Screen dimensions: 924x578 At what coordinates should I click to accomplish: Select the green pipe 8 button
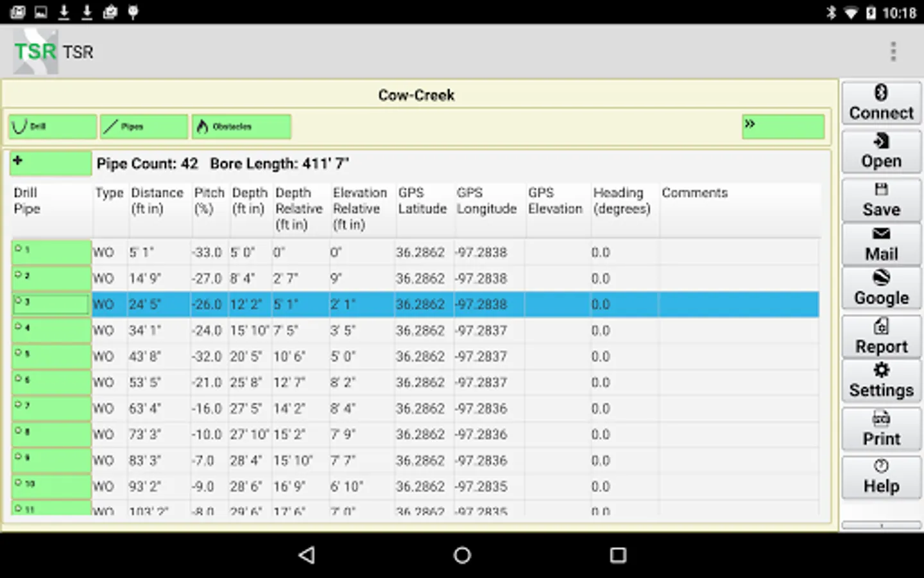click(51, 434)
